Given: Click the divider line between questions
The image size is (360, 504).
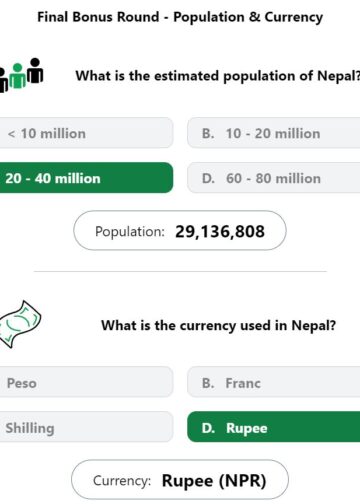Looking at the screenshot, I should tap(180, 271).
